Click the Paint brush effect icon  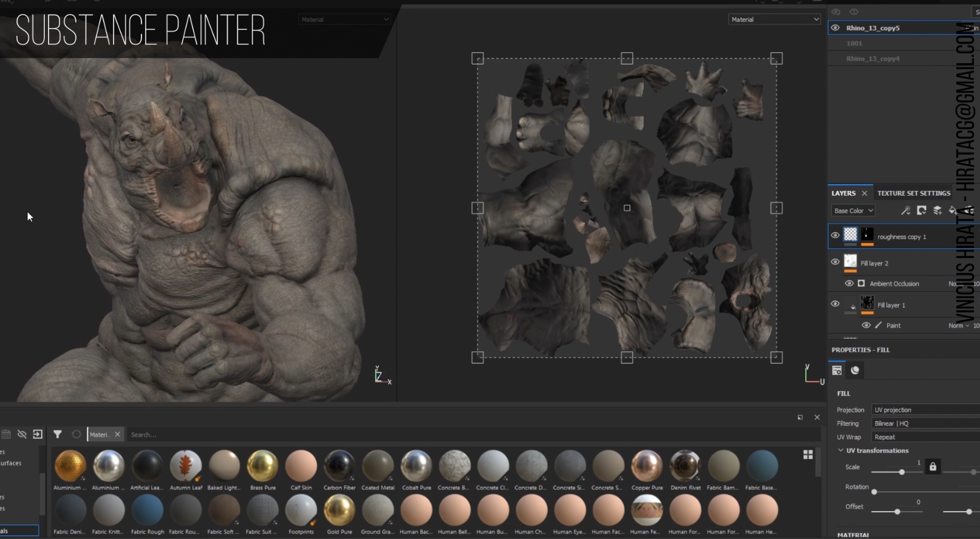pos(878,325)
